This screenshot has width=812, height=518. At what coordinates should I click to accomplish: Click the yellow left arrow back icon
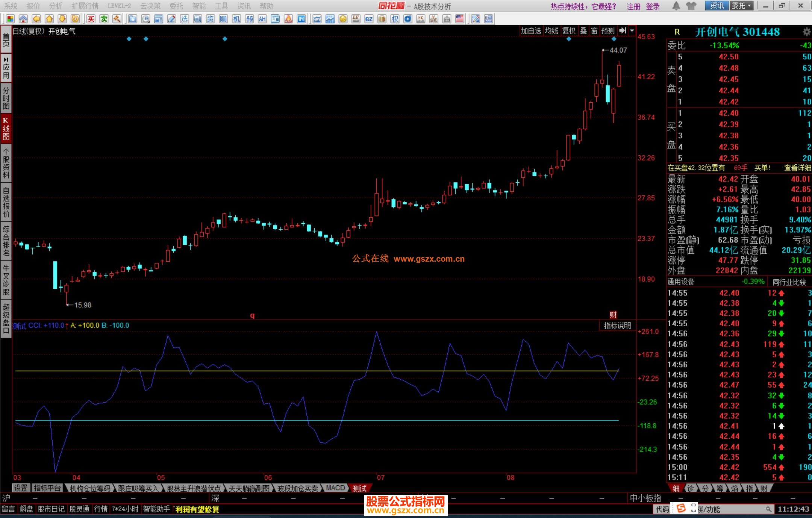36,19
